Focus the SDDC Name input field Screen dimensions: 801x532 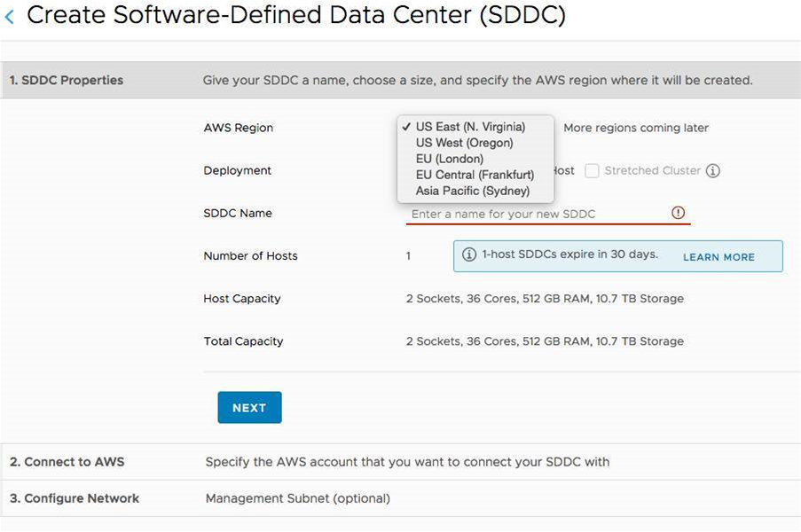[548, 214]
